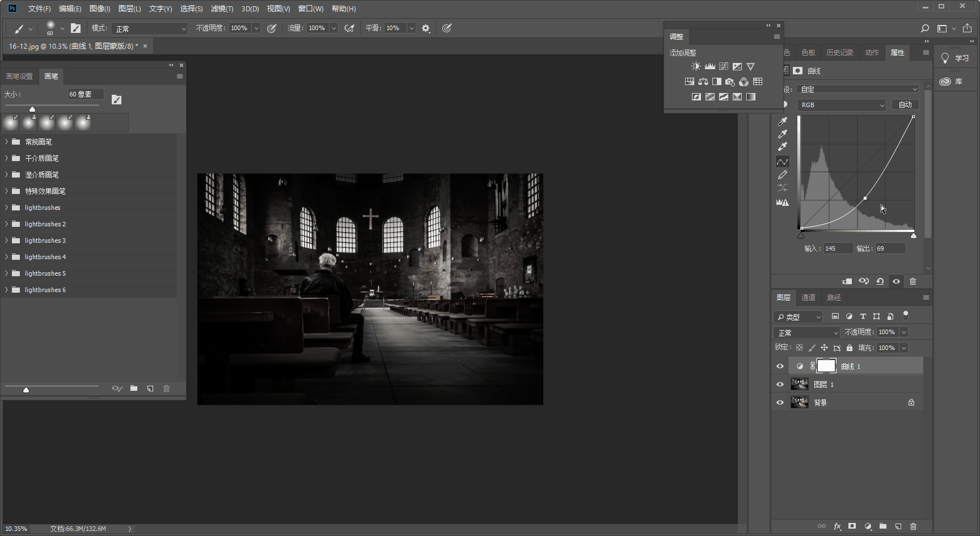The width and height of the screenshot is (980, 536).
Task: Click the Levels adjustment icon in 调整 panel
Action: 709,66
